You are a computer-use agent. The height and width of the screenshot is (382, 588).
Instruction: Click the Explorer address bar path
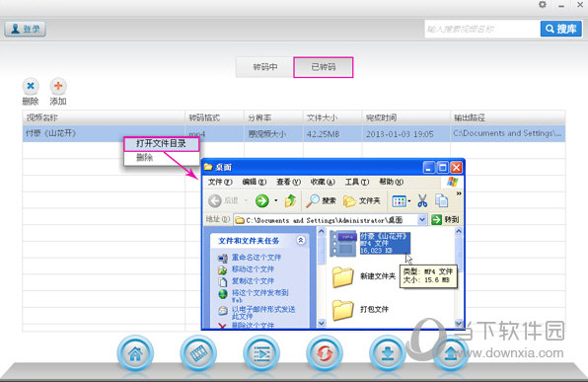tap(326, 220)
